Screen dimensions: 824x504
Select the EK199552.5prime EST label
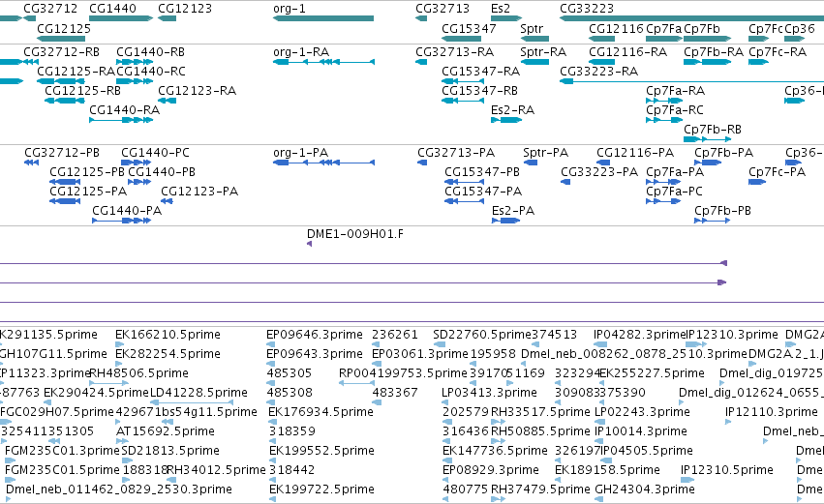point(321,451)
